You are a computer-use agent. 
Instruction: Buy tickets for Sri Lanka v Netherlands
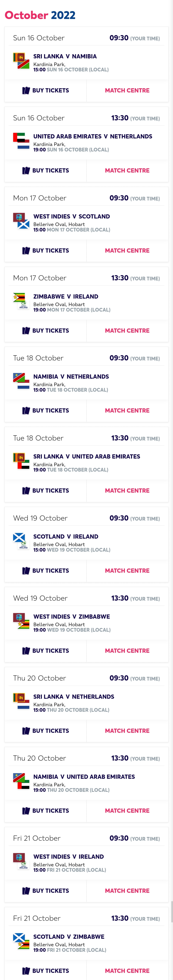(x=46, y=730)
